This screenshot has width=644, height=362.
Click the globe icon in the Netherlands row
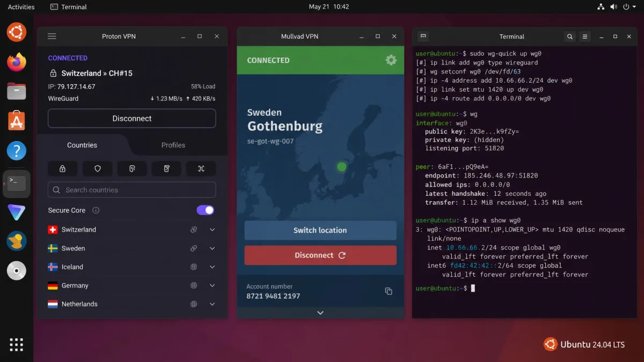[194, 304]
